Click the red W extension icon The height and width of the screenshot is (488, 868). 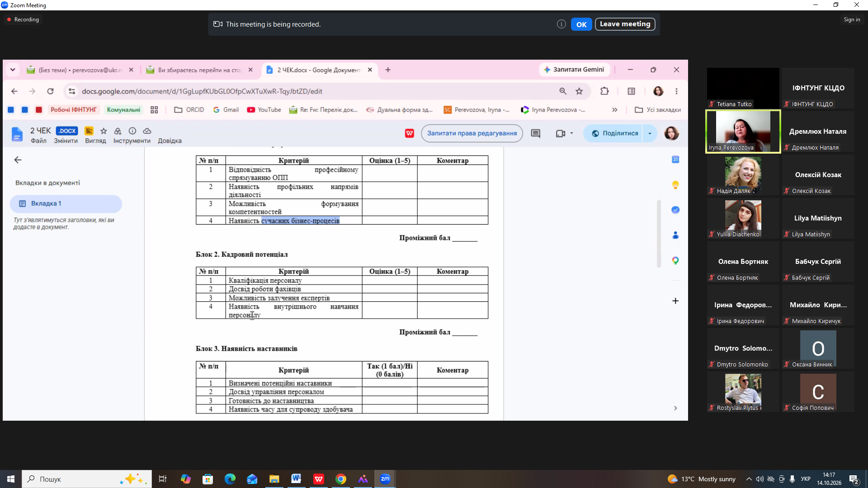pos(410,133)
